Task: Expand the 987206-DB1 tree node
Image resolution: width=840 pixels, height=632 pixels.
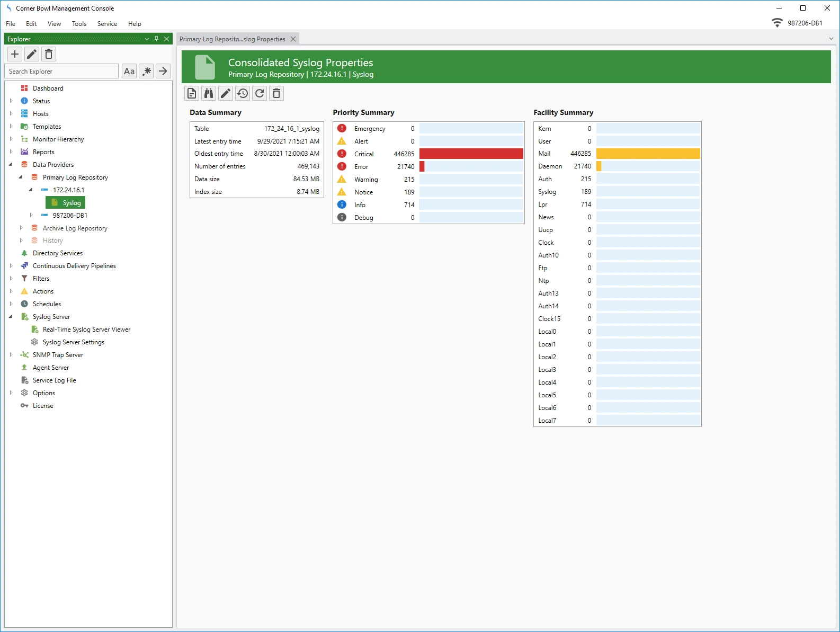Action: click(31, 216)
